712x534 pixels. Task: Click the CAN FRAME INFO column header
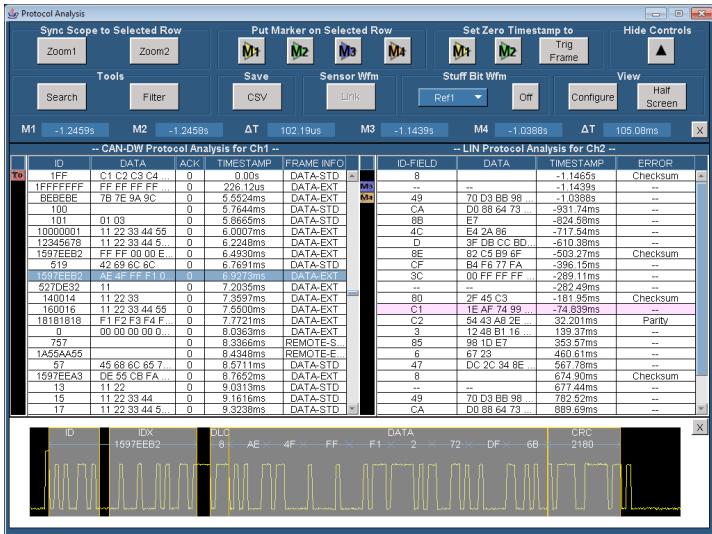tap(315, 163)
